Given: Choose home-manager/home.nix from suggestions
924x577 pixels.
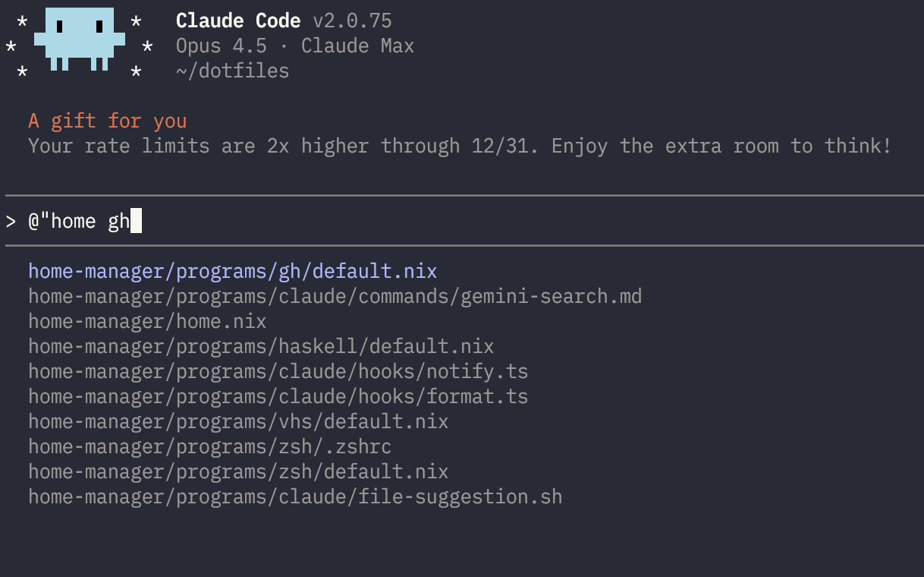Looking at the screenshot, I should (x=147, y=321).
